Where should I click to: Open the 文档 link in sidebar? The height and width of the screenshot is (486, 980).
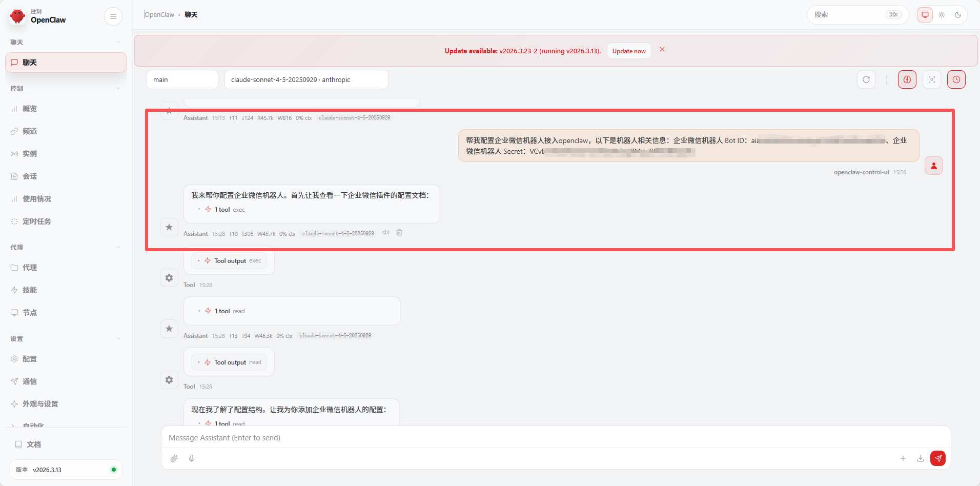34,444
